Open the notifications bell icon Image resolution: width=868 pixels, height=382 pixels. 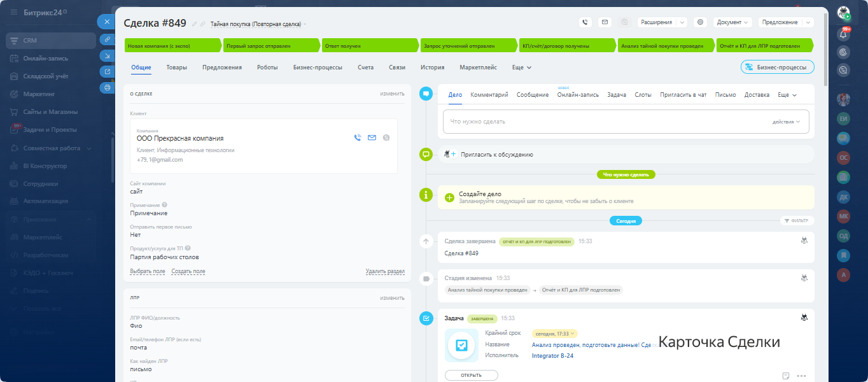(x=844, y=34)
